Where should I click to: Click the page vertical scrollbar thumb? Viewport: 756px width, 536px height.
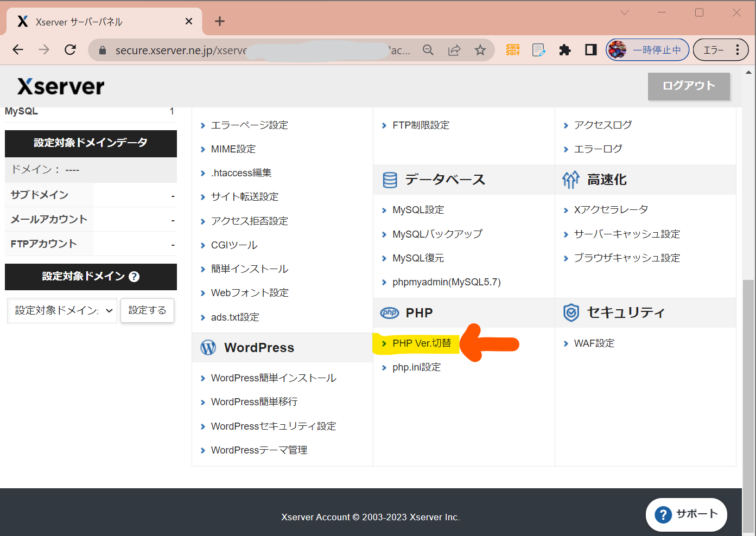748,406
